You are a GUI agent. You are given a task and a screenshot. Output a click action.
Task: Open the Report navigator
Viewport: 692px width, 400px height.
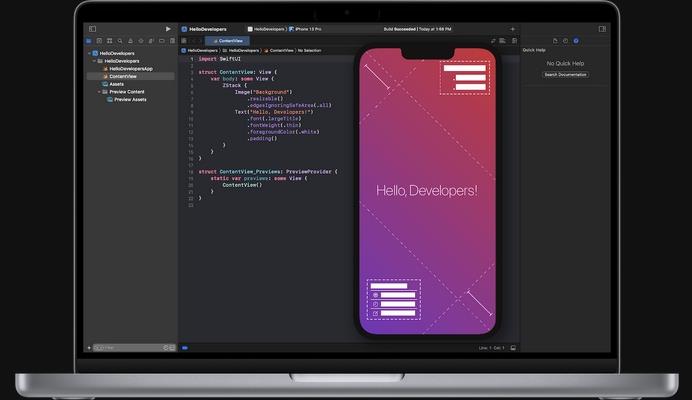[172, 41]
